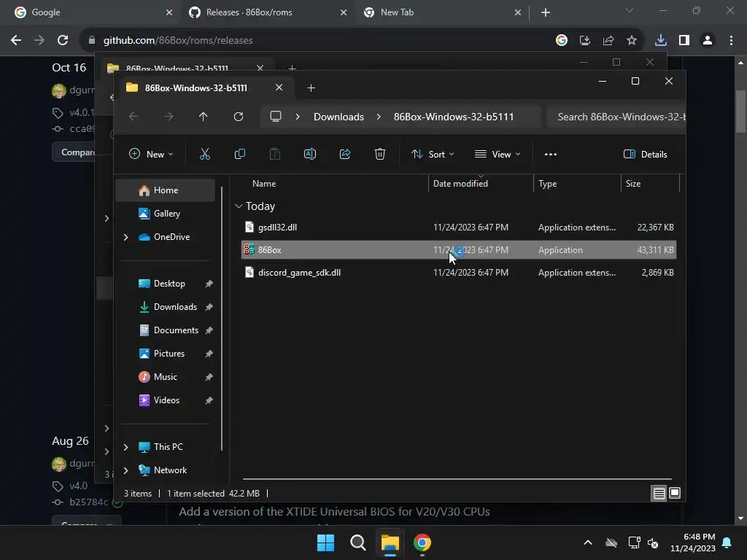Open the notification bell in system tray
747x560 pixels.
click(727, 542)
